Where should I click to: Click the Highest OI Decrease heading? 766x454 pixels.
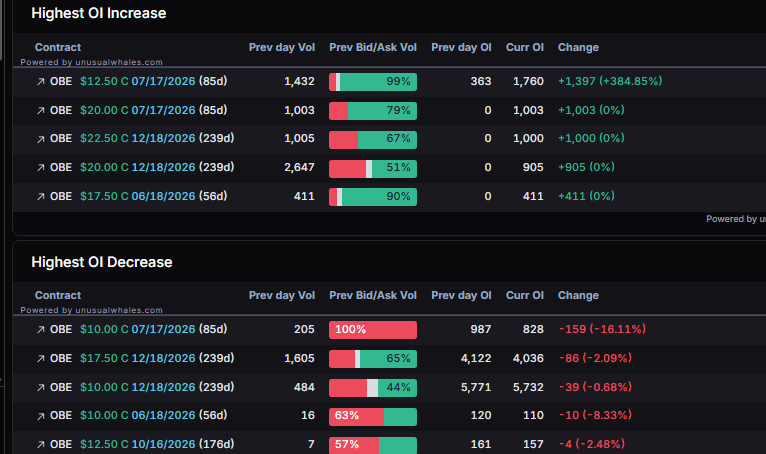coord(102,262)
